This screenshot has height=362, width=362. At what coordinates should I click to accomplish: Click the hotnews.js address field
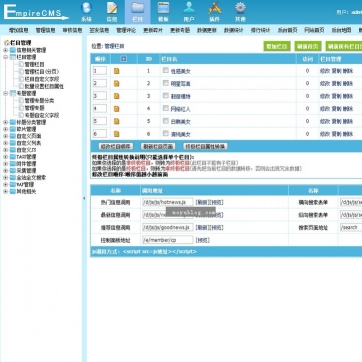pyautogui.click(x=168, y=202)
